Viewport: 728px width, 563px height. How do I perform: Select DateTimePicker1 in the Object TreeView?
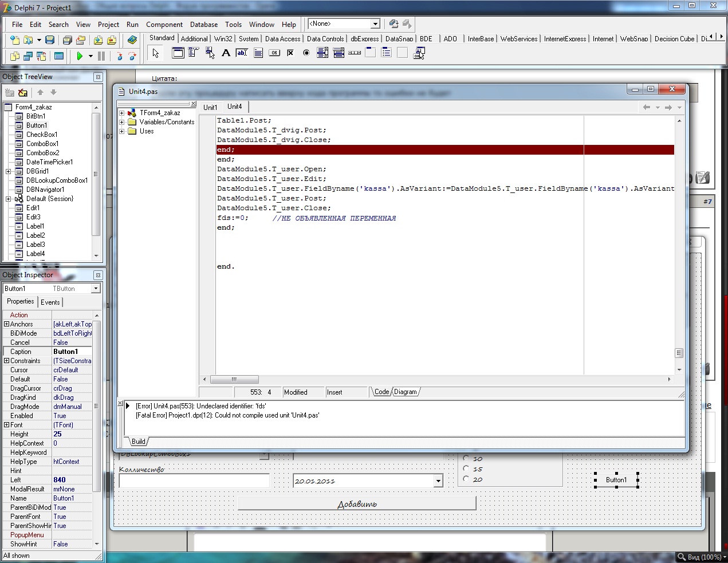coord(49,162)
